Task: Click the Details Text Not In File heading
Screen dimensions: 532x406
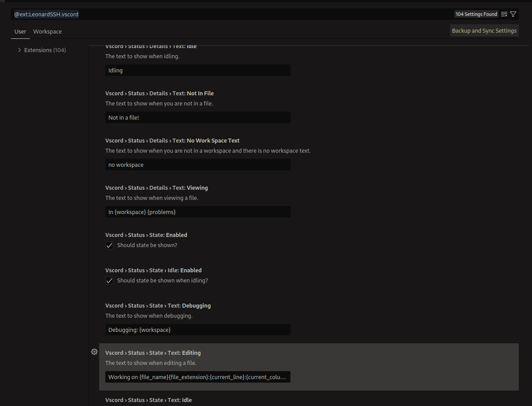Action: 160,93
